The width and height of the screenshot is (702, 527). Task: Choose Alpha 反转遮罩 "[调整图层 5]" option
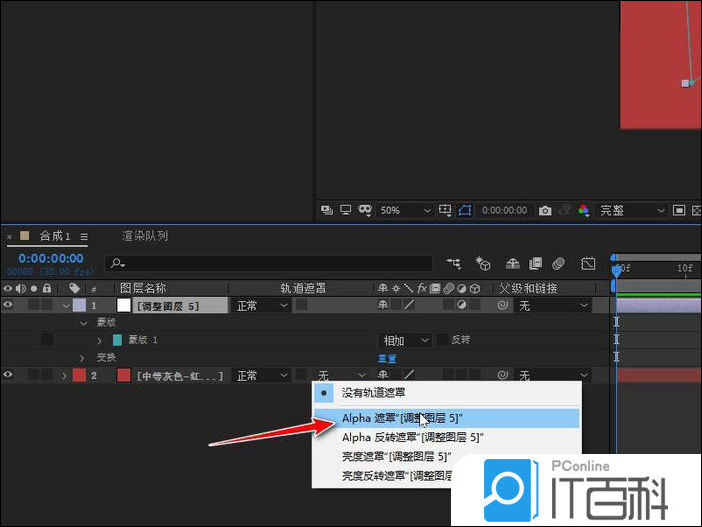pos(446,437)
